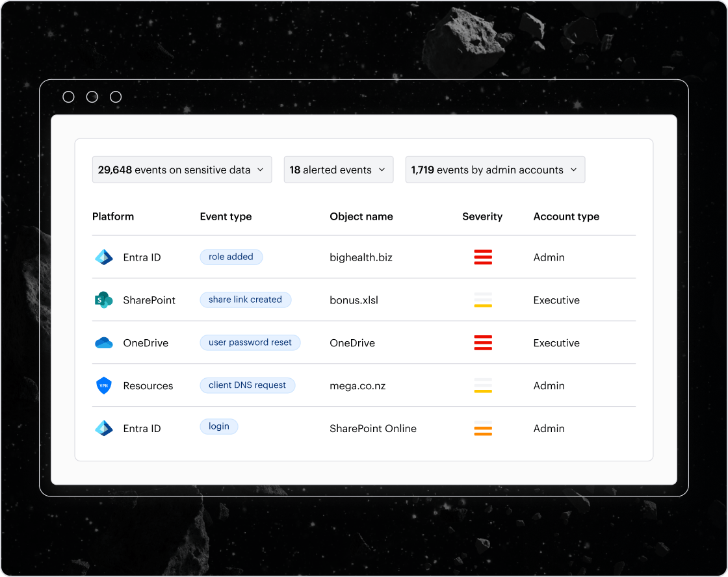Click the role added event tag
This screenshot has height=577, width=728.
click(x=231, y=257)
